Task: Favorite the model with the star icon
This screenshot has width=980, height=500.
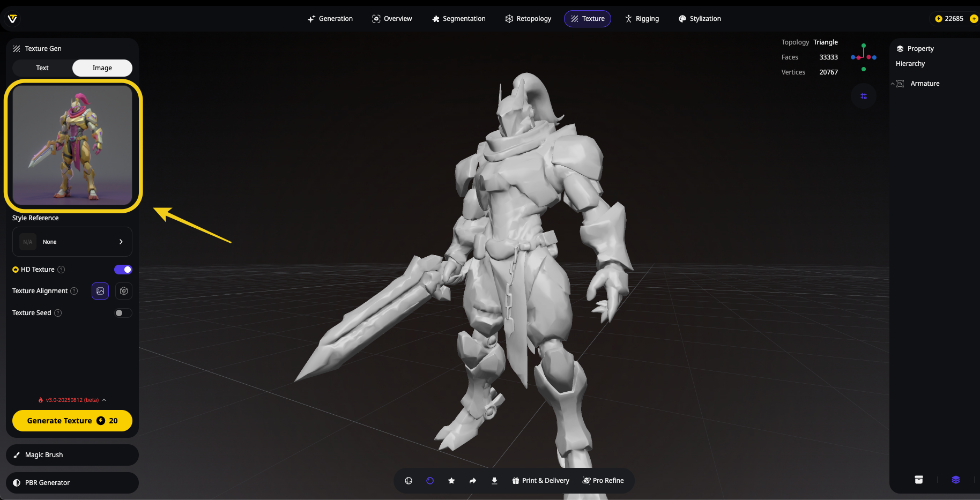Action: [x=451, y=481]
